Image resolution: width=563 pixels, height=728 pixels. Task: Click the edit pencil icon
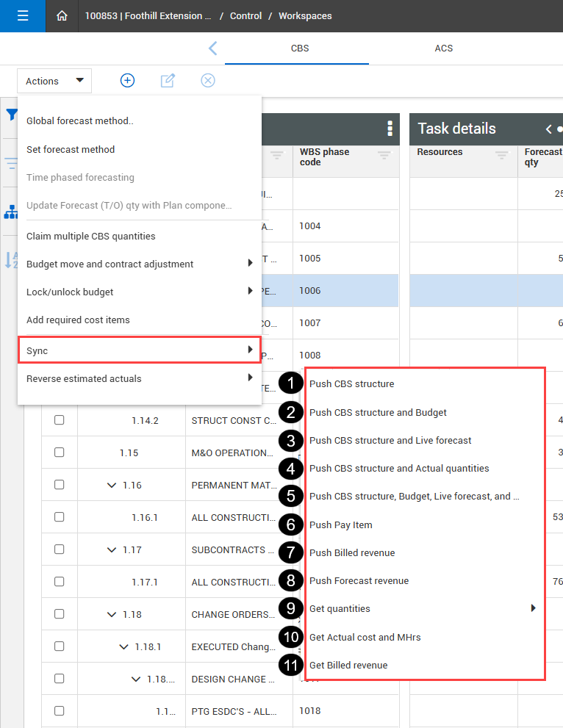point(168,81)
